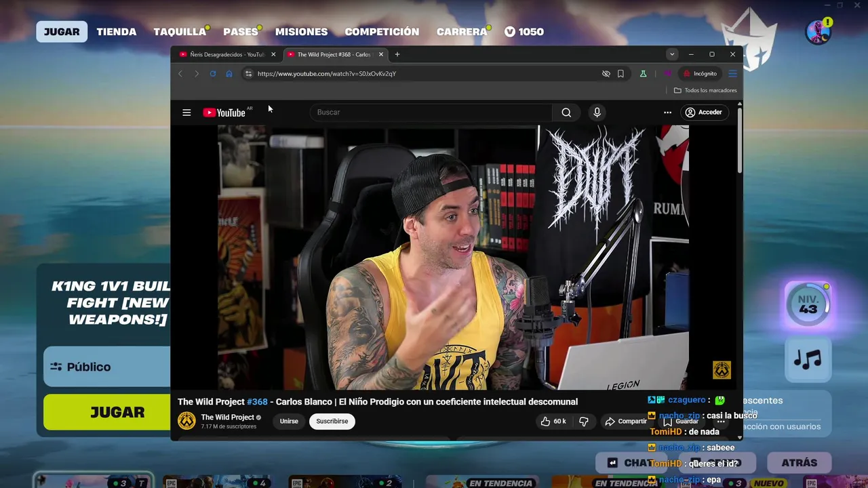
Task: Open The Wild Project channel name link
Action: pyautogui.click(x=228, y=418)
